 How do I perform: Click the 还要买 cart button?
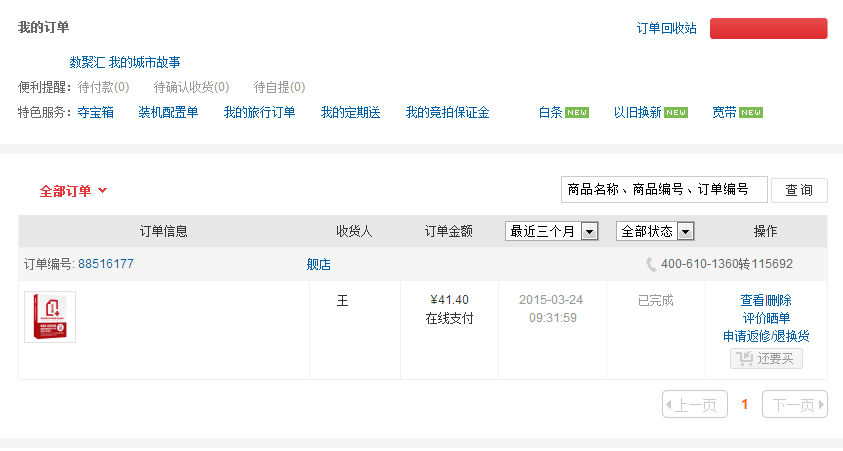766,359
